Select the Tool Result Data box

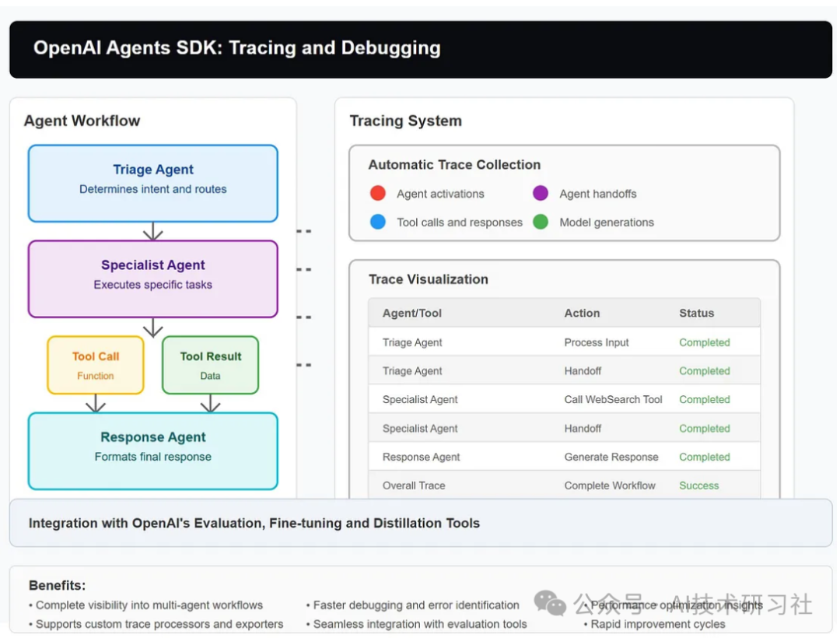(x=211, y=366)
